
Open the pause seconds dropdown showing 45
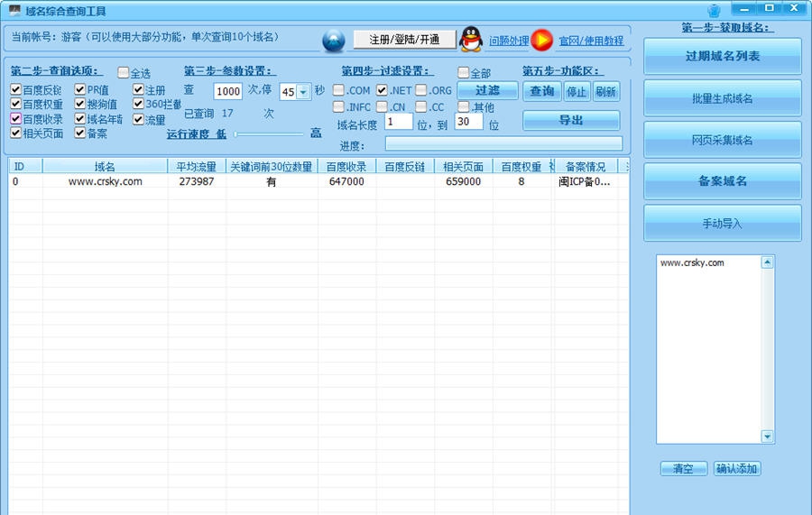(302, 92)
